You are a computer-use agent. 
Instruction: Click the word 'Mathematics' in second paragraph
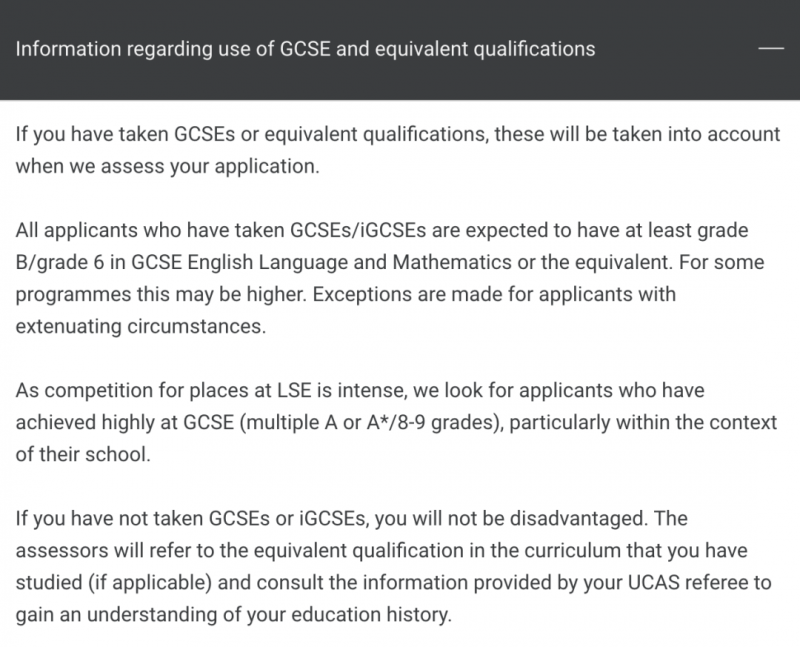coord(452,262)
